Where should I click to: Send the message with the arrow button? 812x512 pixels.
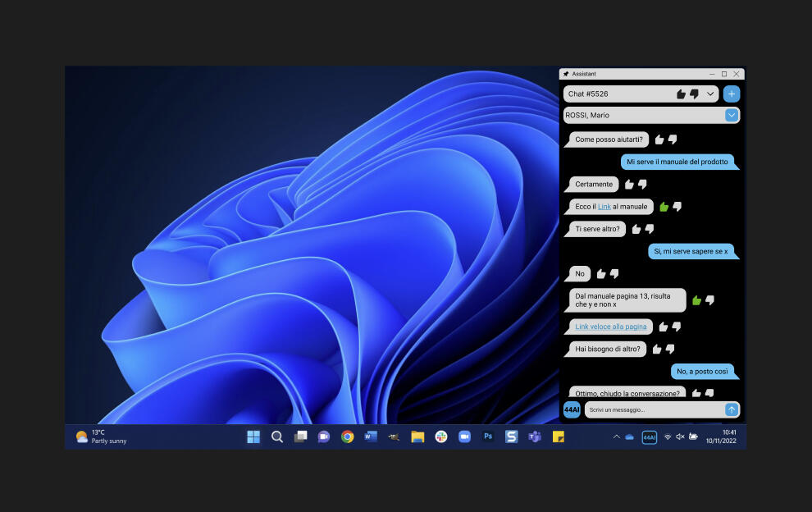click(x=731, y=409)
